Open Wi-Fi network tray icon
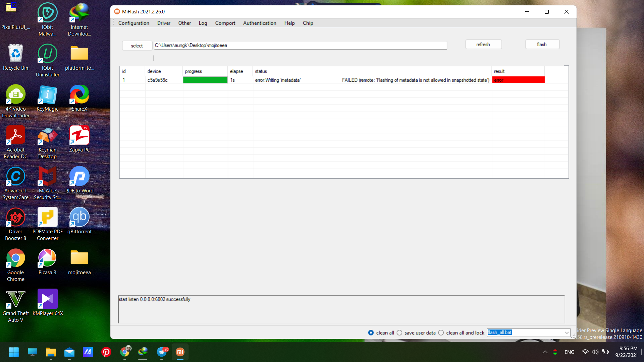The width and height of the screenshot is (644, 362). (x=585, y=352)
